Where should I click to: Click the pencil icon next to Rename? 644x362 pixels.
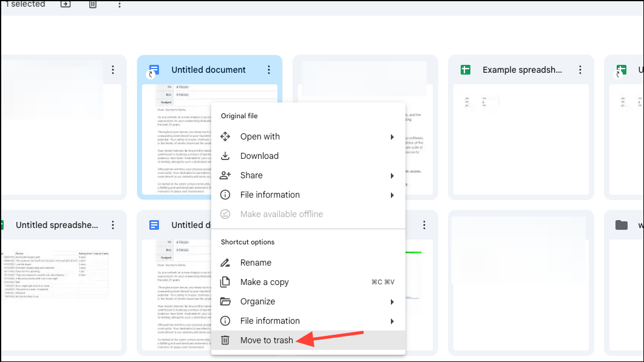pos(225,263)
